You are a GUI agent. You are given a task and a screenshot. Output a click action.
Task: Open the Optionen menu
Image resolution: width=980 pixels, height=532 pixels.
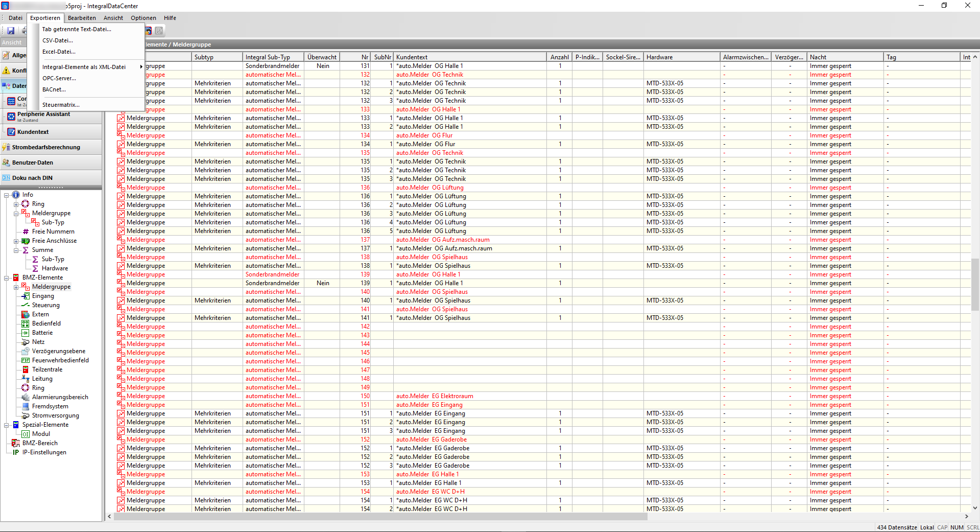144,18
